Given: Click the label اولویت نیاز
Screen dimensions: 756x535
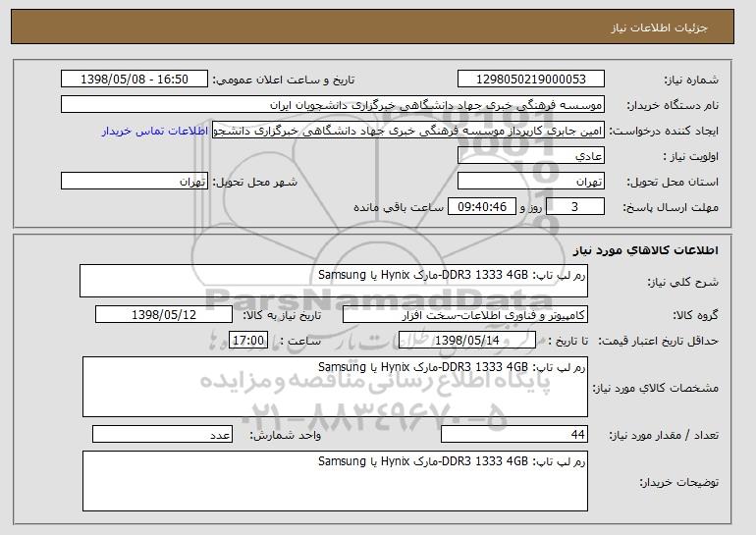Looking at the screenshot, I should click(x=691, y=156).
